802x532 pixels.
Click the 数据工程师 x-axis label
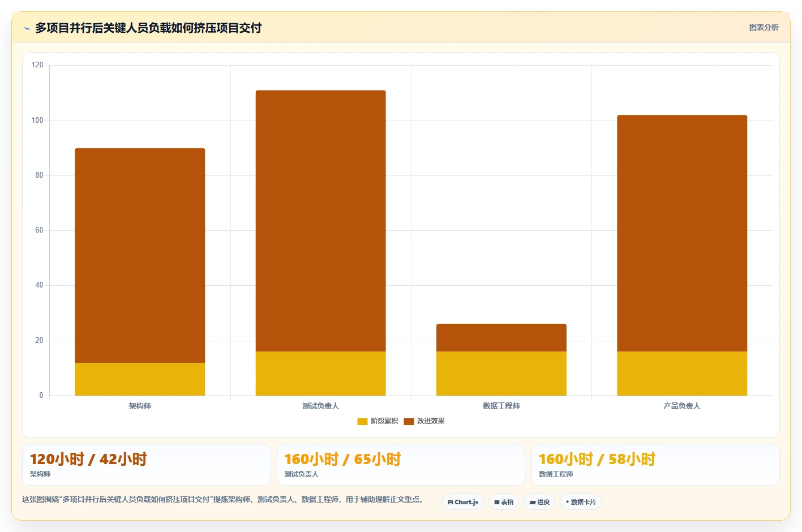501,406
